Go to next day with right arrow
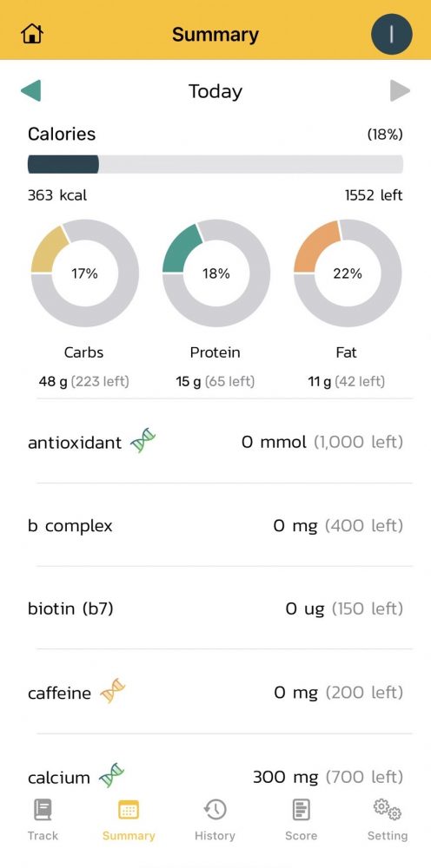The height and width of the screenshot is (868, 431). 400,91
